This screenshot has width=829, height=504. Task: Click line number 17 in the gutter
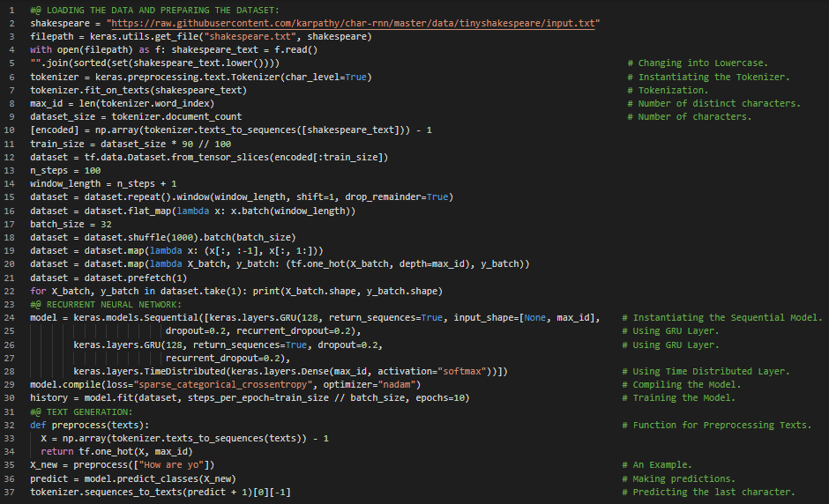pyautogui.click(x=11, y=224)
